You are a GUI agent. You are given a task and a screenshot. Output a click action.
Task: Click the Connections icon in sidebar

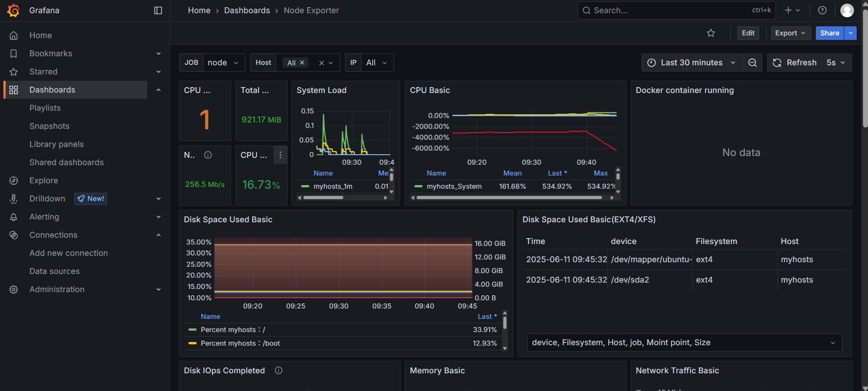coord(14,235)
